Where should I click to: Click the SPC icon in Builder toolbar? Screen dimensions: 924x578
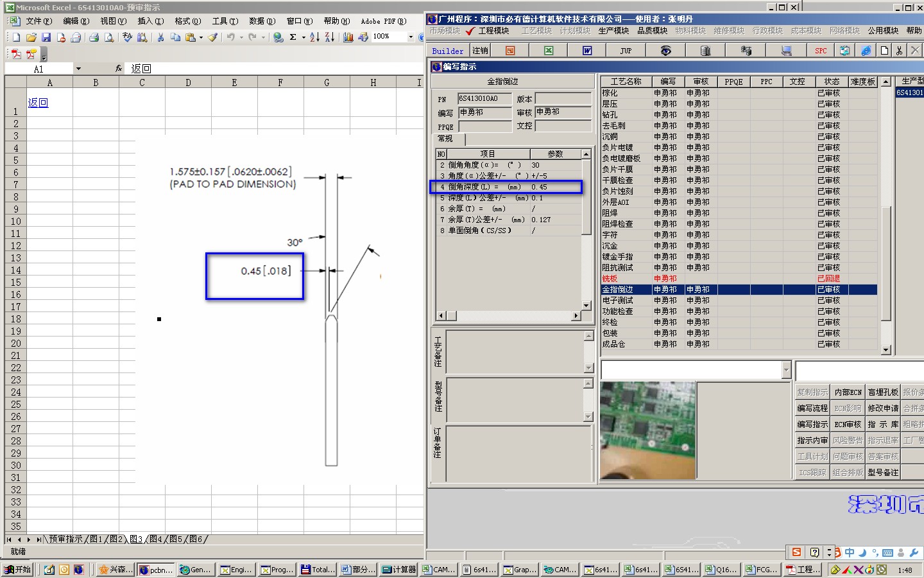click(821, 50)
